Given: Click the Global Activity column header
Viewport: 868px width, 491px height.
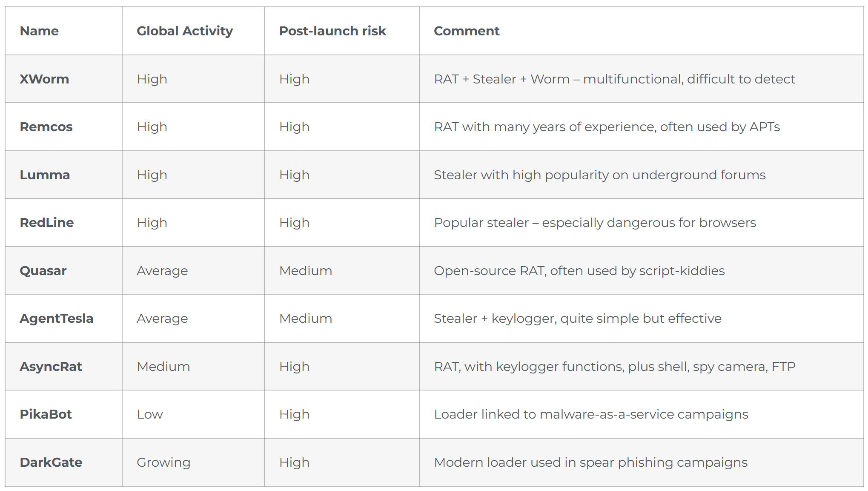Looking at the screenshot, I should tap(185, 31).
